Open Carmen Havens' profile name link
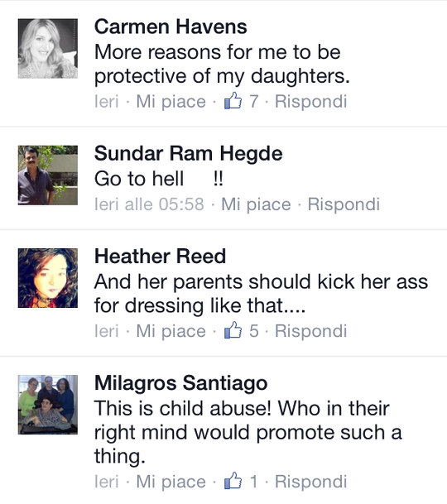The height and width of the screenshot is (504, 447). click(x=171, y=26)
